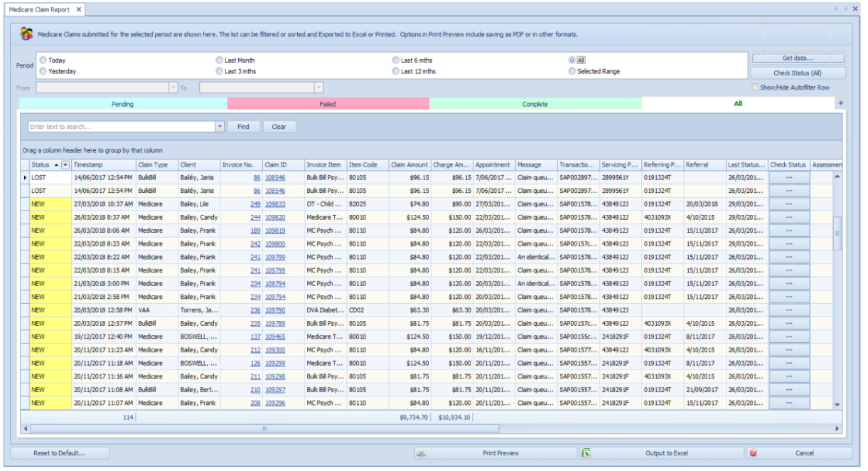The height and width of the screenshot is (471, 868).
Task: Switch to the Failed tab
Action: coord(328,104)
